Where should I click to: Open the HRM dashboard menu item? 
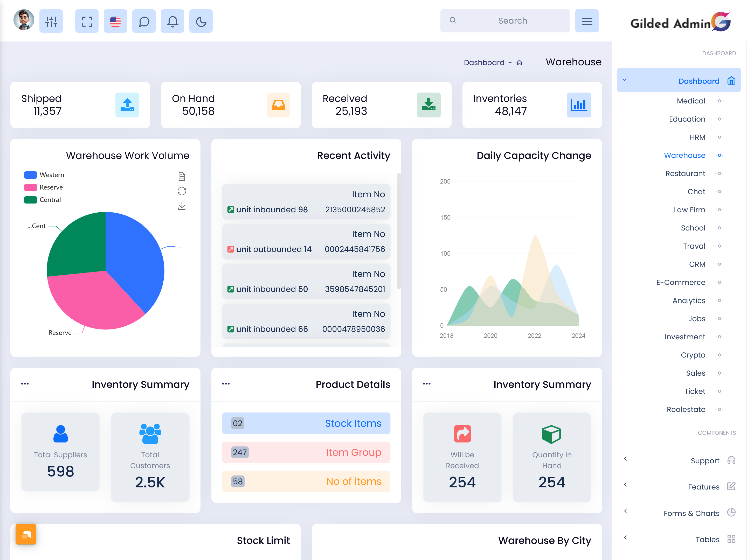[x=697, y=137]
